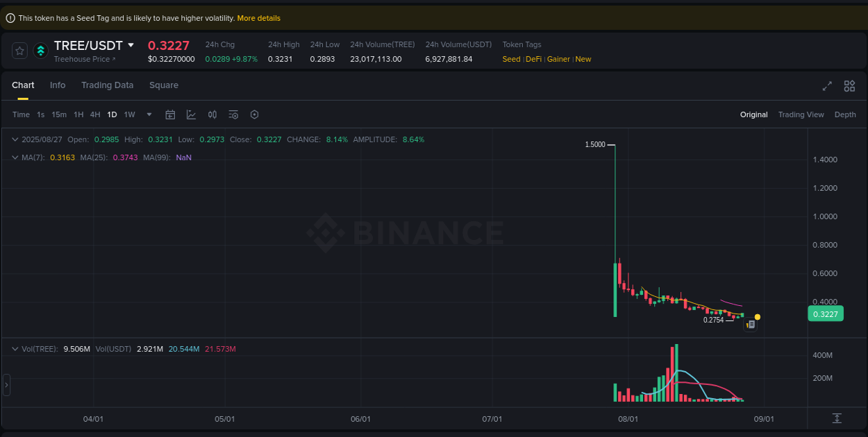Image resolution: width=868 pixels, height=437 pixels.
Task: Click the TREE token logo icon
Action: click(40, 51)
